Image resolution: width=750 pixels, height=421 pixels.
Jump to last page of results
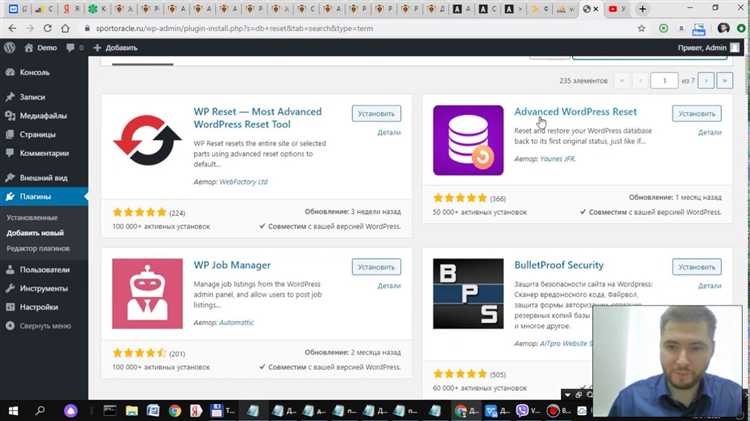[x=725, y=80]
